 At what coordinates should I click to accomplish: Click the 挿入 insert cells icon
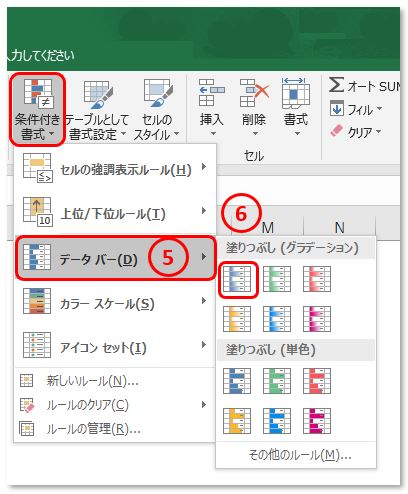coord(211,93)
